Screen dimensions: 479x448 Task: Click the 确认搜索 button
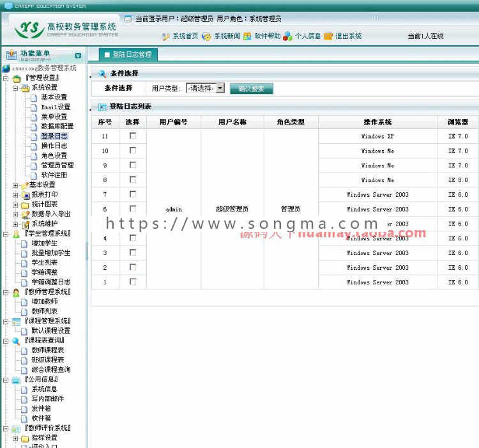tap(252, 89)
